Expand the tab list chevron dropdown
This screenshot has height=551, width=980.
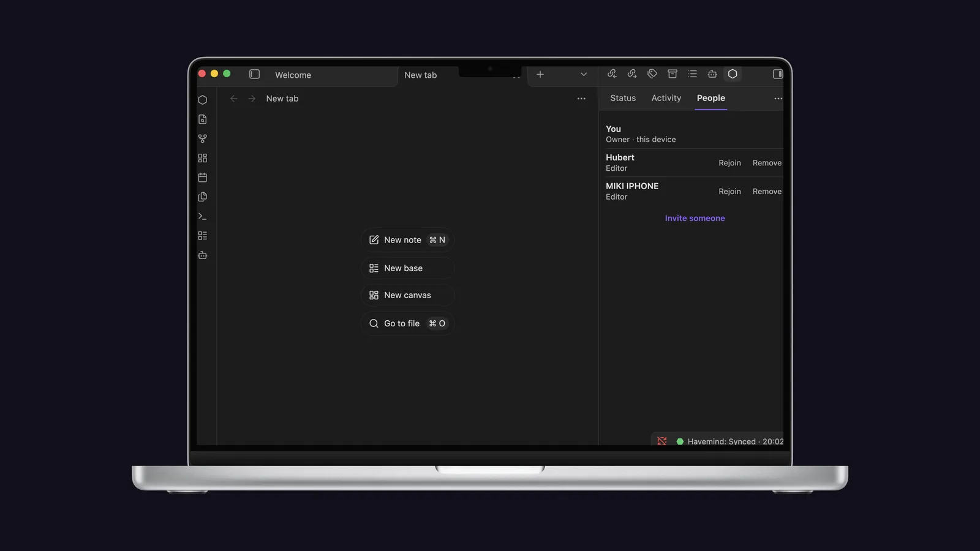click(x=584, y=74)
